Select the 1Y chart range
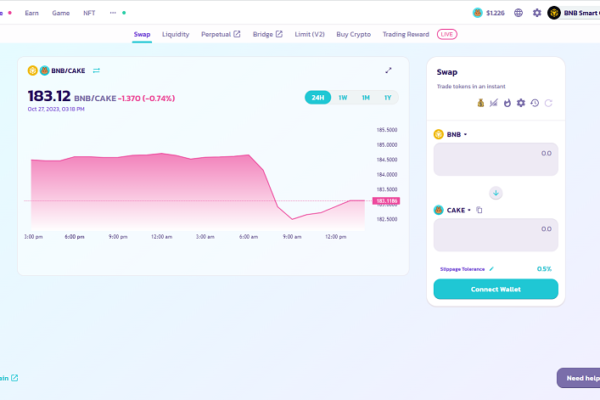This screenshot has height=400, width=600. pos(388,98)
